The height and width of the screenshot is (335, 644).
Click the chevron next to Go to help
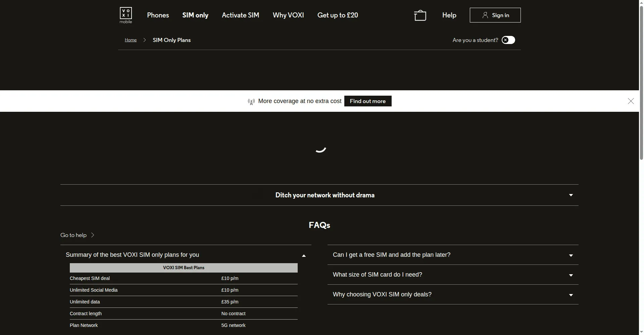(93, 235)
